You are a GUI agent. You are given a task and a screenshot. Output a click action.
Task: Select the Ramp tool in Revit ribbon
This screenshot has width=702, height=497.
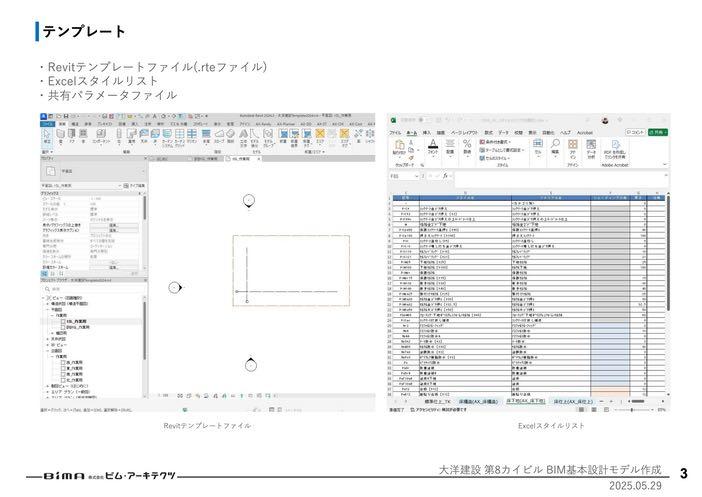click(x=218, y=136)
